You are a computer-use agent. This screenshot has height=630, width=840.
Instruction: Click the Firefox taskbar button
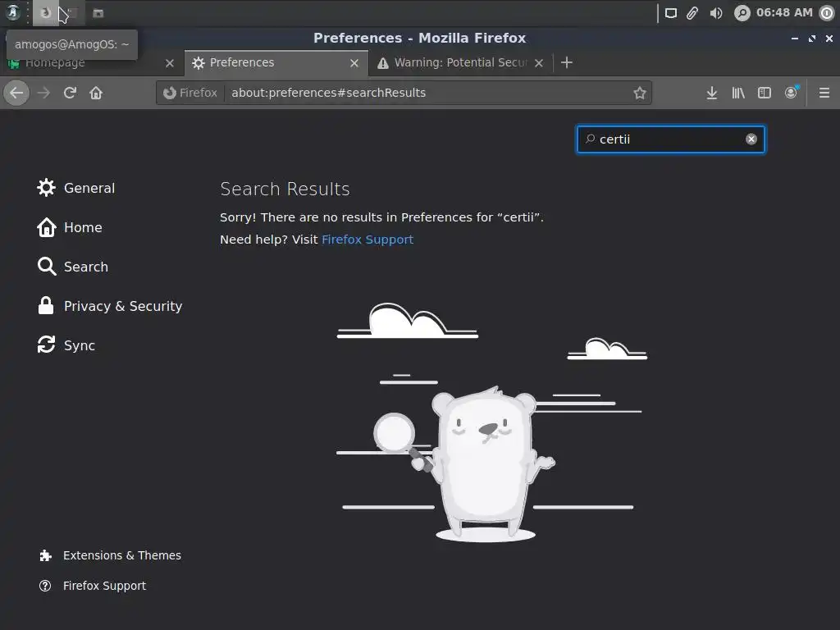(46, 12)
